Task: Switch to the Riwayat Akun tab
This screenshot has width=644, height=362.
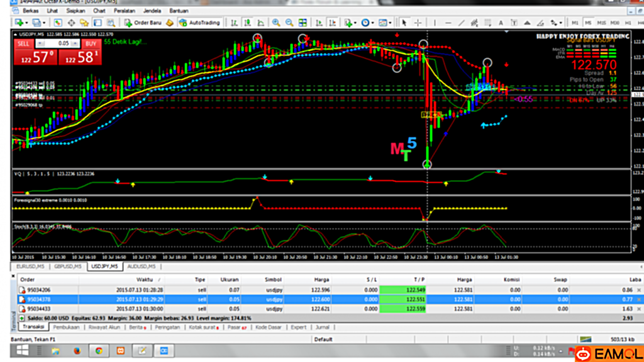Action: [104, 327]
